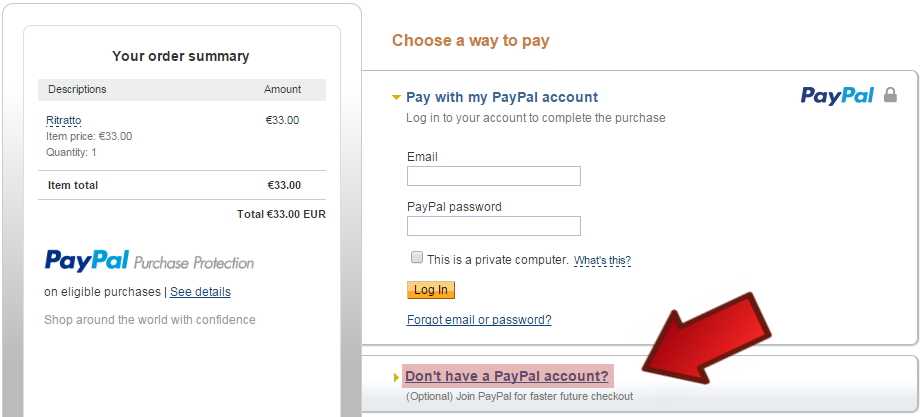Open the 'What's this?' help link
Image resolution: width=922 pixels, height=417 pixels.
[x=602, y=260]
